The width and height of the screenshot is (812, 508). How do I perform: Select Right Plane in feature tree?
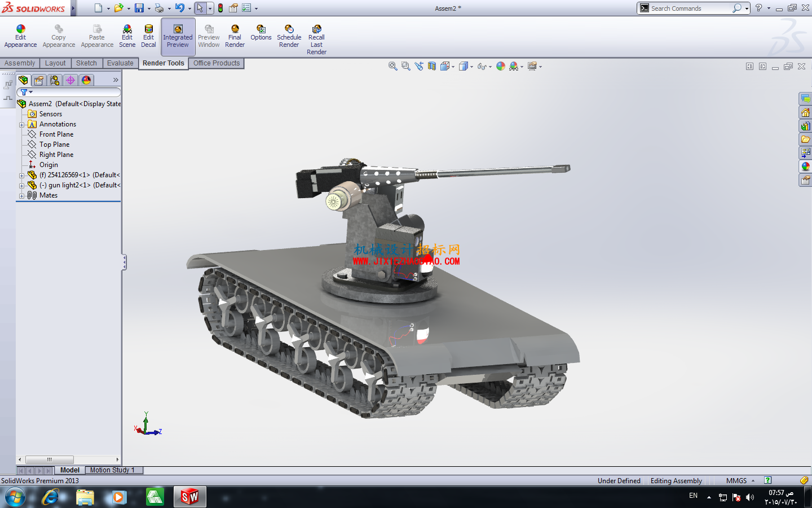point(56,155)
